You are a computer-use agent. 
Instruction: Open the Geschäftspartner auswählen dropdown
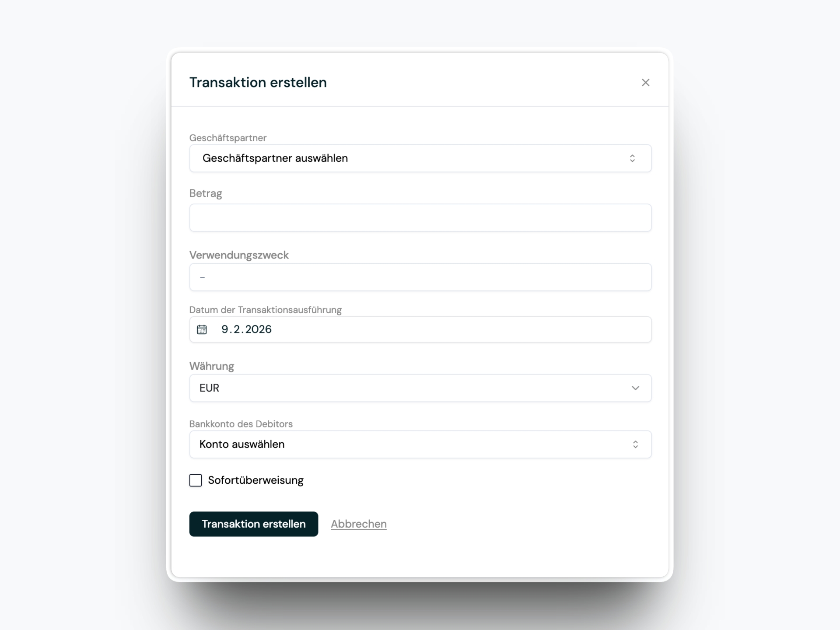click(420, 158)
